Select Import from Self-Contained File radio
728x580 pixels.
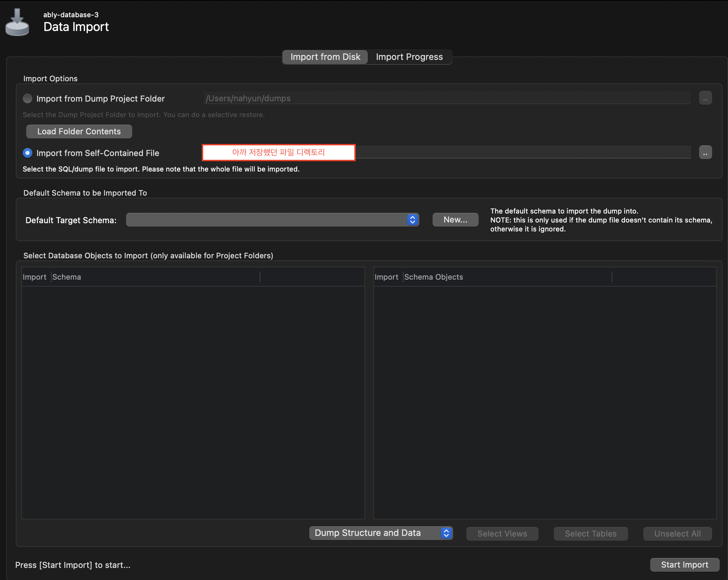pos(28,153)
